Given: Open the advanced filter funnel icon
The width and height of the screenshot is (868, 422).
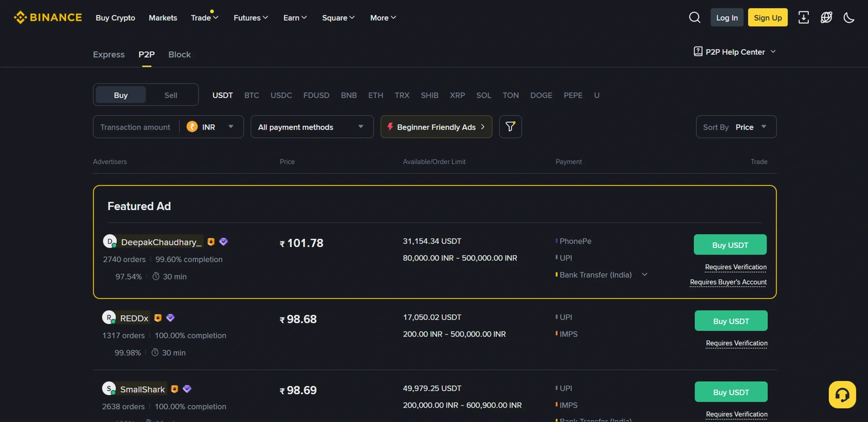Looking at the screenshot, I should click(x=510, y=127).
